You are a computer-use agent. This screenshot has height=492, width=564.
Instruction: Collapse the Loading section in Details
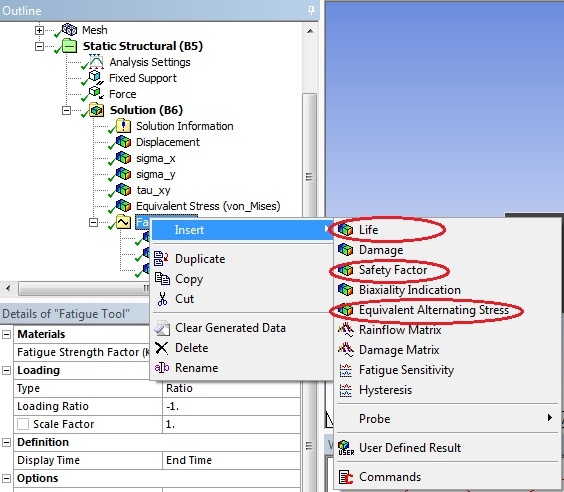click(x=6, y=370)
